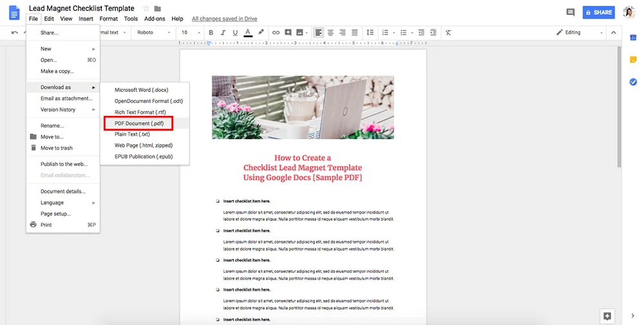Open the View menu
Viewport: 644px width, 325px height.
tap(66, 19)
